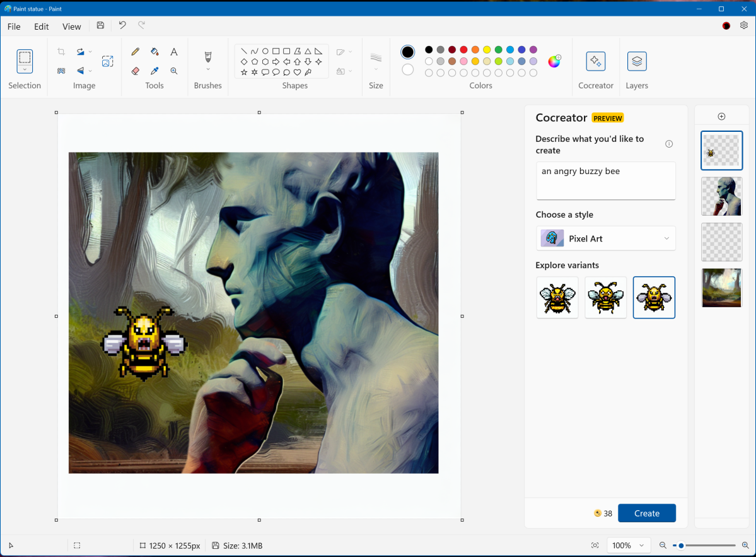Open the File menu
The height and width of the screenshot is (557, 756).
[x=14, y=26]
